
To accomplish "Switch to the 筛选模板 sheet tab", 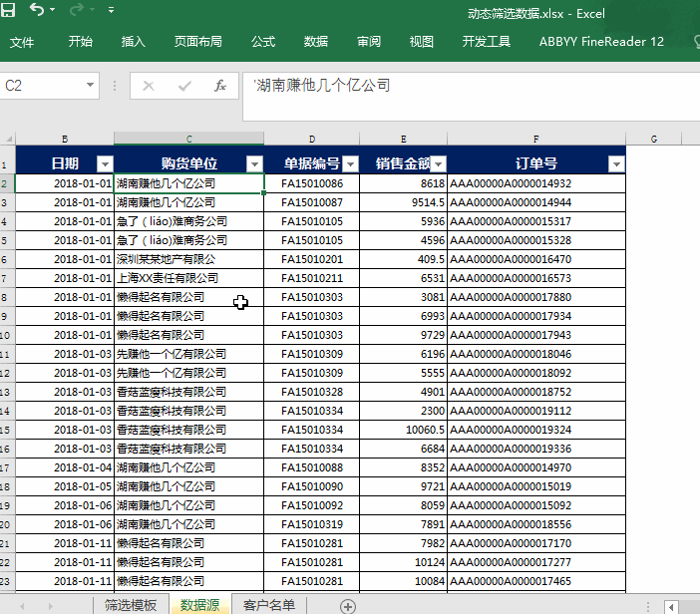I will (x=131, y=605).
